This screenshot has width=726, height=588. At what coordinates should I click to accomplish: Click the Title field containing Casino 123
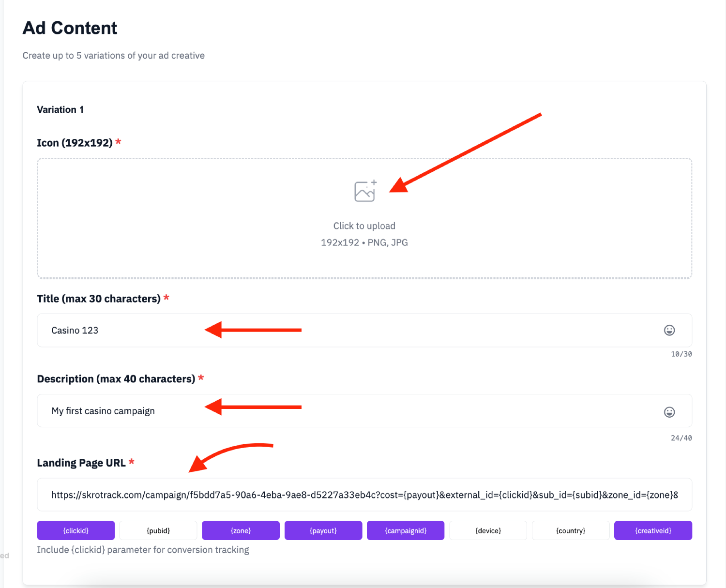364,330
